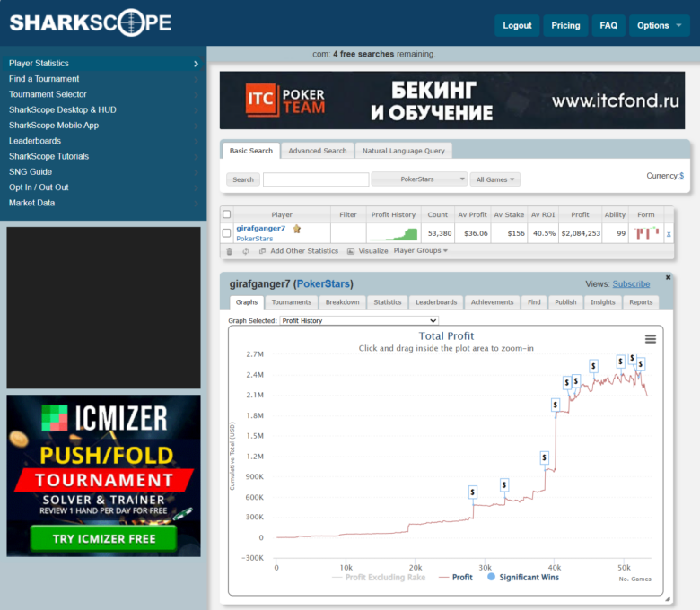
Task: Open the All Games dropdown
Action: pyautogui.click(x=494, y=179)
